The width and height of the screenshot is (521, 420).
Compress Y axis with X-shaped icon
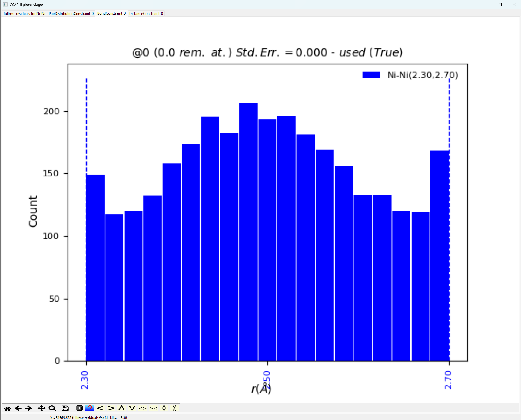[174, 408]
